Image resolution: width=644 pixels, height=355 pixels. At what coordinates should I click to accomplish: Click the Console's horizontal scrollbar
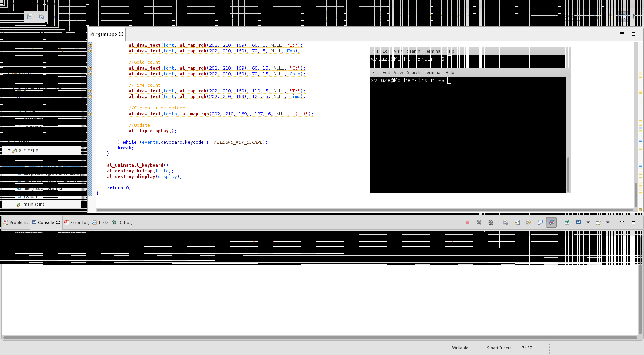click(x=320, y=337)
